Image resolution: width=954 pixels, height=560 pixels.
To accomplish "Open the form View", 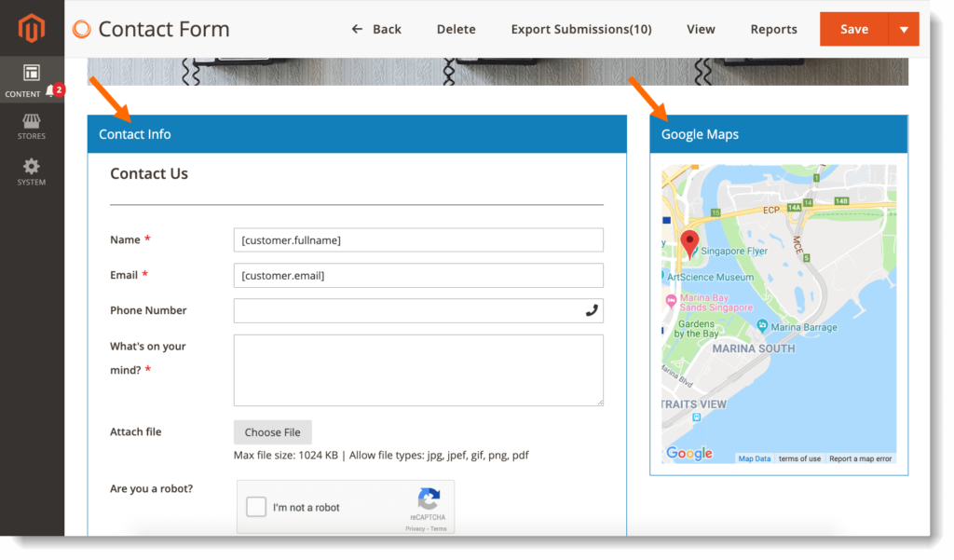I will pyautogui.click(x=701, y=29).
